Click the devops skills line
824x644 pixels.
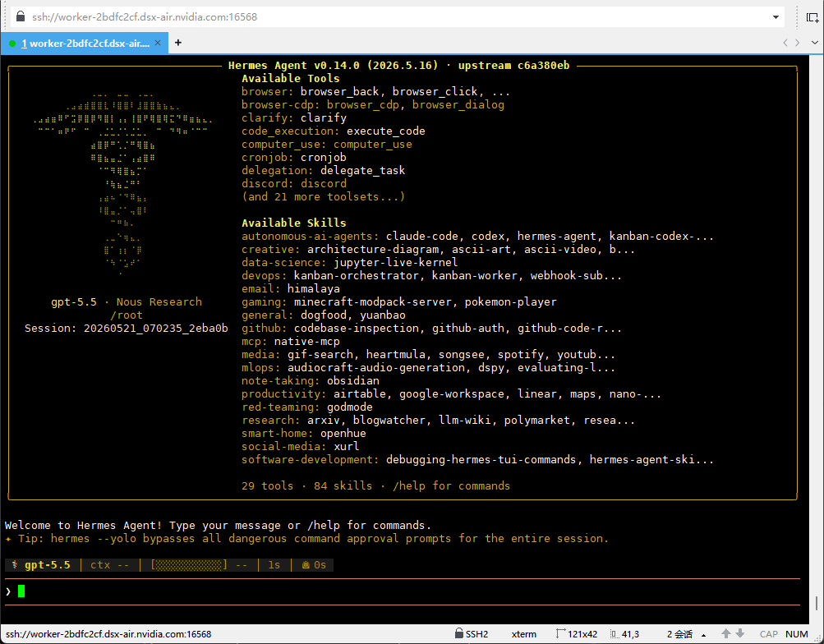(431, 275)
